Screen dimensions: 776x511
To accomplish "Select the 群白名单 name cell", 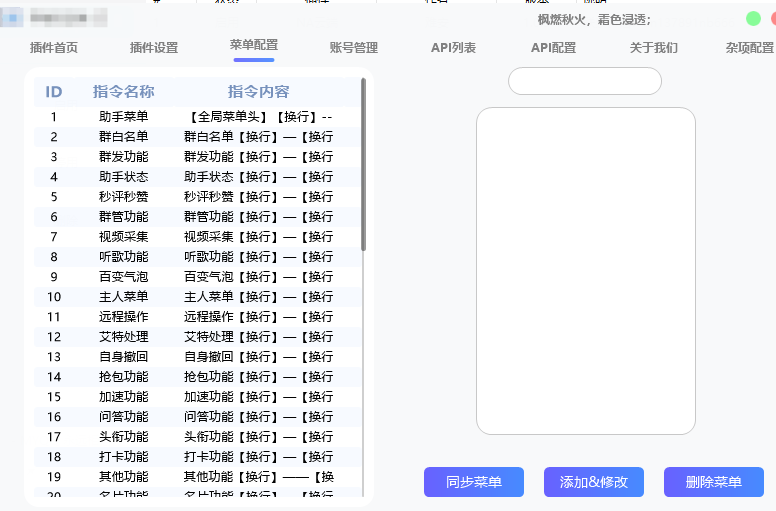I will [x=123, y=137].
